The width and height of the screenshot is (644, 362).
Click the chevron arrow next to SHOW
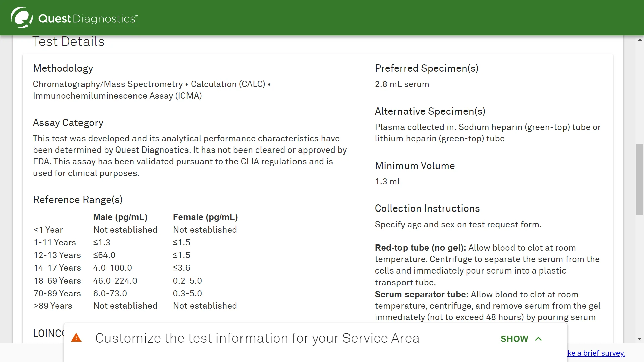click(539, 339)
